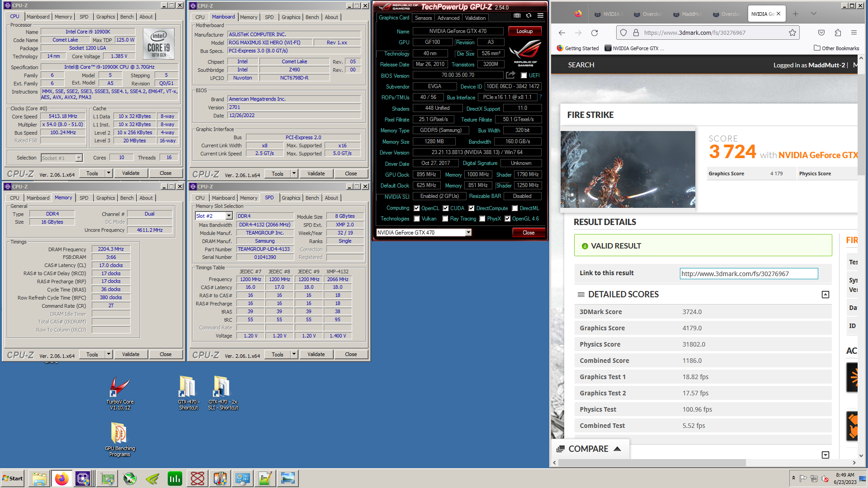The height and width of the screenshot is (488, 868).
Task: Open the Firefox list all tabs chevron
Action: point(814,14)
